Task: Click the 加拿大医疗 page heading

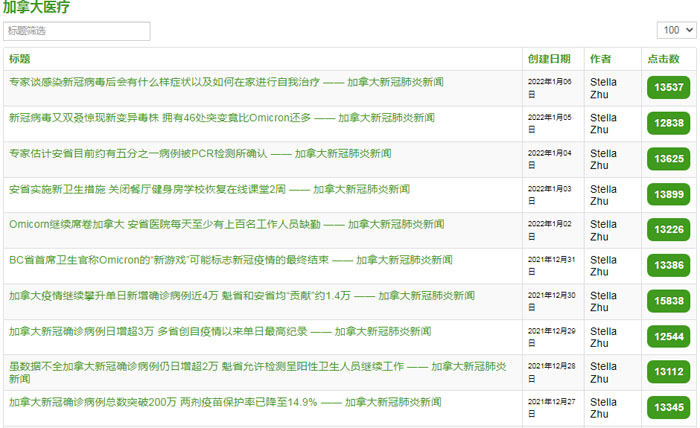Action: (36, 8)
